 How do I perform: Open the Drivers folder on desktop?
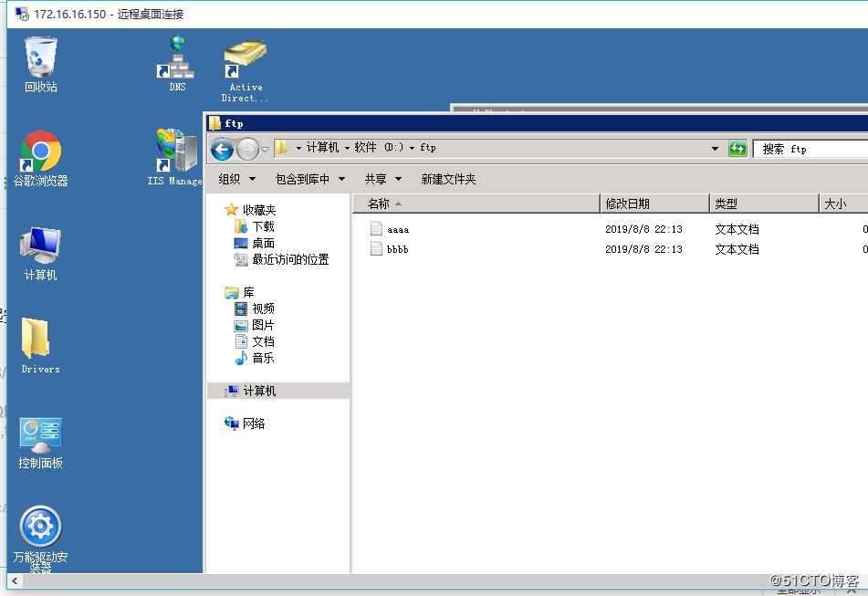40,346
